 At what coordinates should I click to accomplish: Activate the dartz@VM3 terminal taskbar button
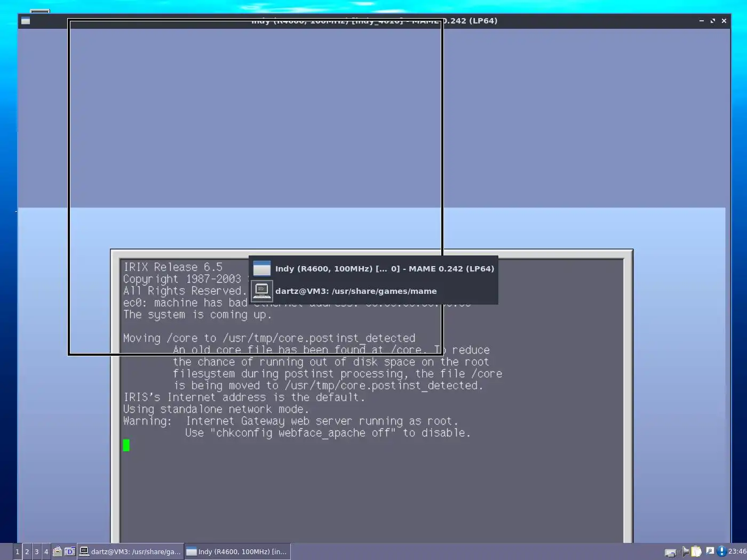(x=130, y=551)
